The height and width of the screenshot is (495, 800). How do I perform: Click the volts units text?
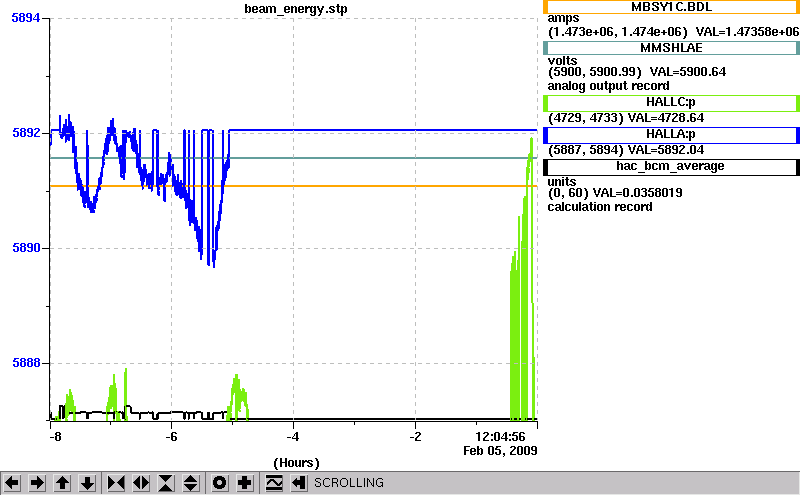click(562, 61)
